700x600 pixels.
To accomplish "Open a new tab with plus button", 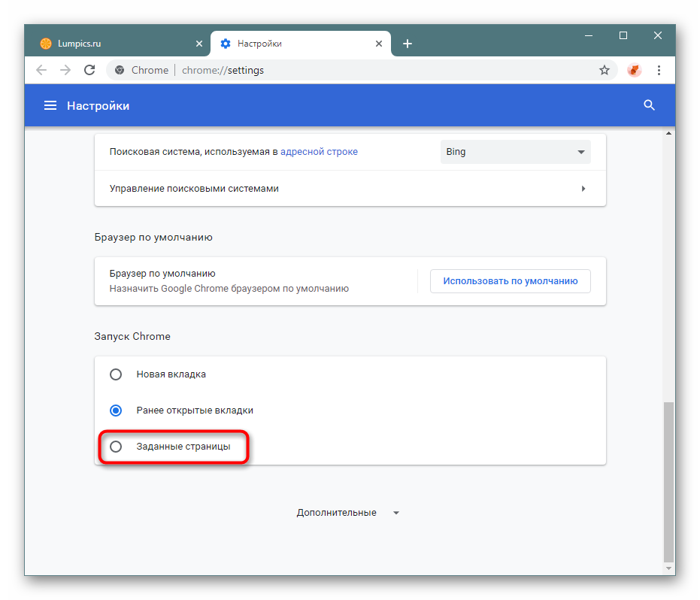I will click(408, 44).
